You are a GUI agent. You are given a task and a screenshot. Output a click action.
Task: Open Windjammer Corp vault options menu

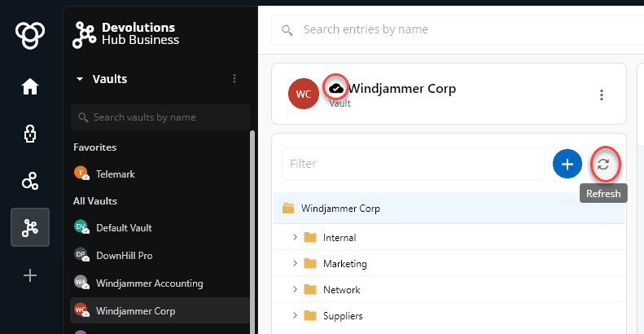pos(602,94)
